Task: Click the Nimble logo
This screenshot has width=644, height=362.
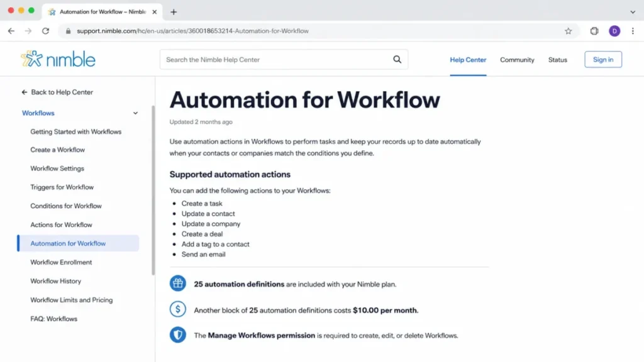Action: [58, 59]
